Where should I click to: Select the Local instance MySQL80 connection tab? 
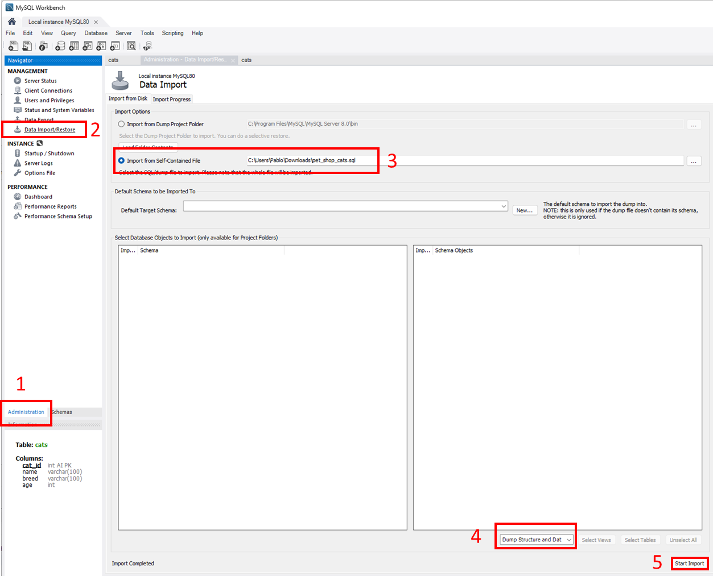point(59,22)
